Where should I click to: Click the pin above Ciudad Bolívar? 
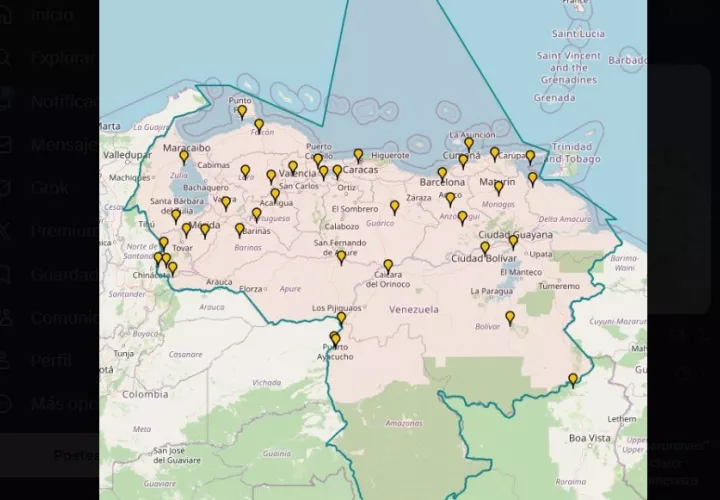click(x=485, y=247)
